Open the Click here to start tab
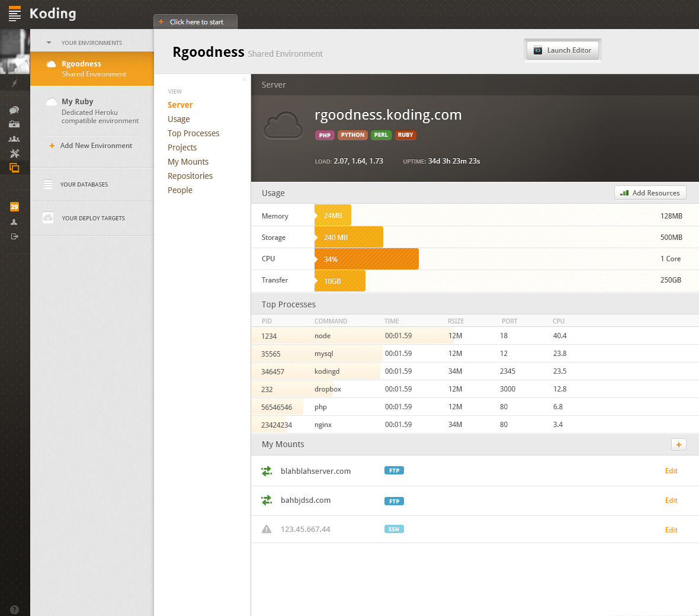Screen dimensions: 699x616 coord(195,22)
